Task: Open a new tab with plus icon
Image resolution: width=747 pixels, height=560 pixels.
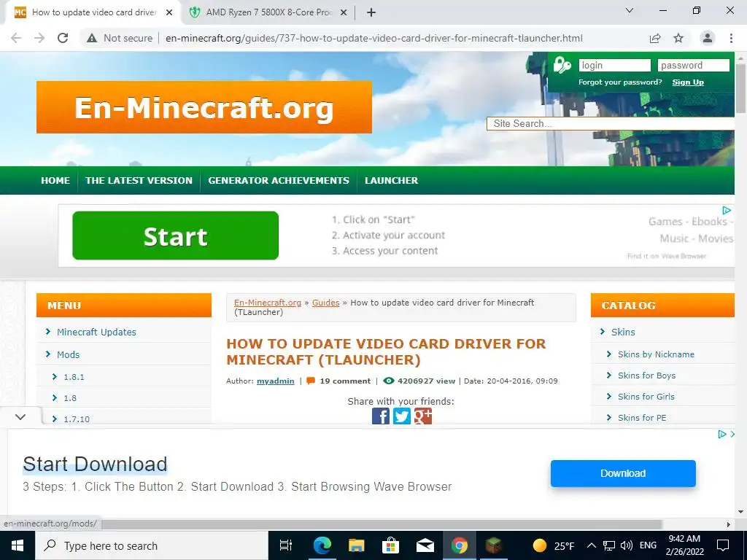Action: (x=371, y=12)
